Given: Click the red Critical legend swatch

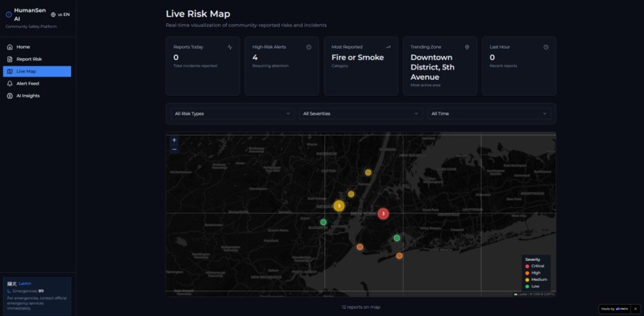Looking at the screenshot, I should coord(527,267).
